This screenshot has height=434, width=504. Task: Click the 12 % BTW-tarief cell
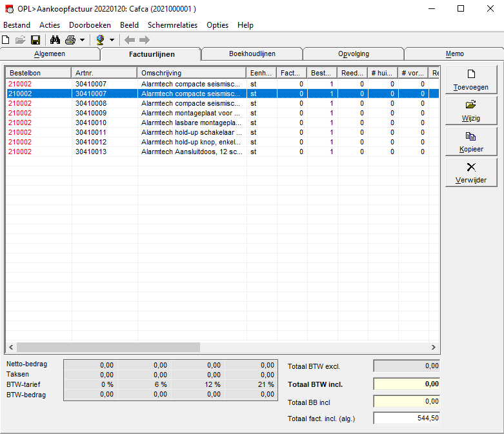198,384
